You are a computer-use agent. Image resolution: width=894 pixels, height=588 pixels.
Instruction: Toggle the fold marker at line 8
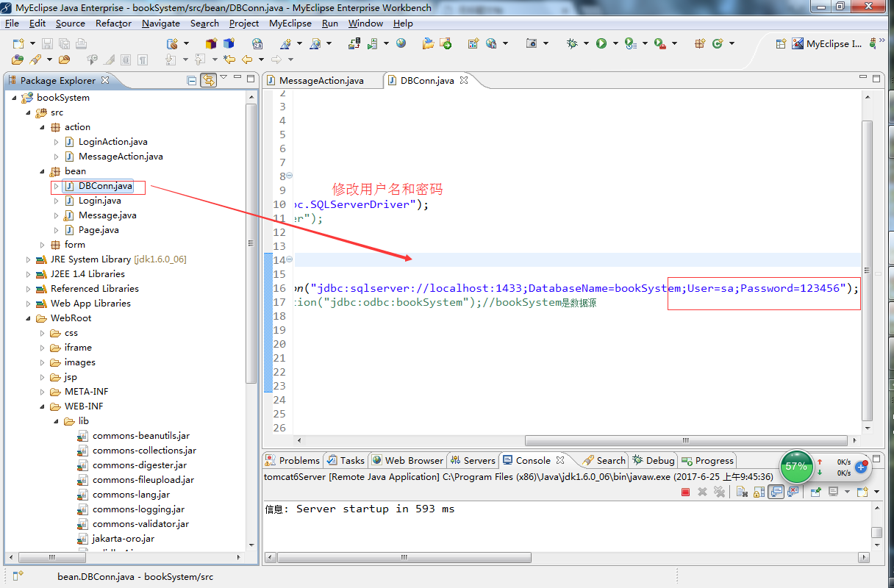tap(290, 176)
